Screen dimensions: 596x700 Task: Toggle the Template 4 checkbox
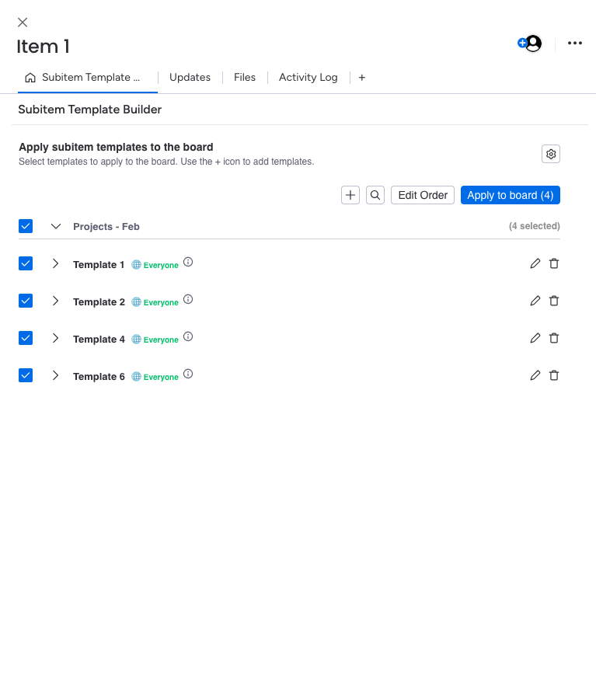tap(26, 338)
